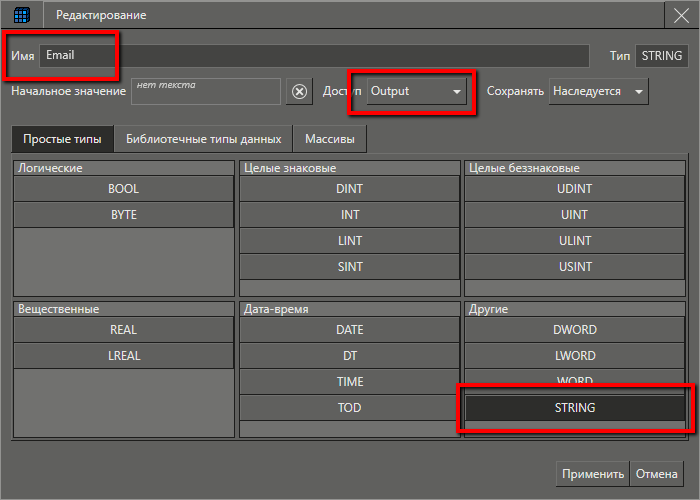Viewport: 700px width, 500px height.
Task: Select the LREAL floating type
Action: click(x=123, y=356)
